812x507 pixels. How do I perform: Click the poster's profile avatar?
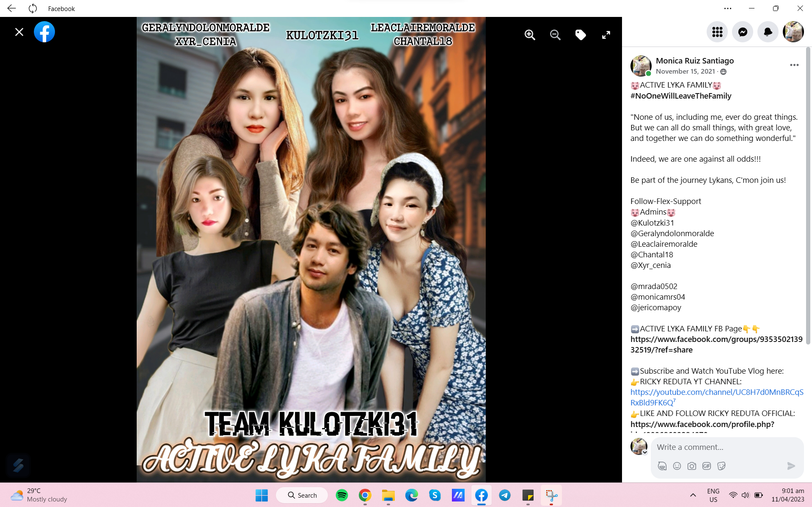coord(641,66)
